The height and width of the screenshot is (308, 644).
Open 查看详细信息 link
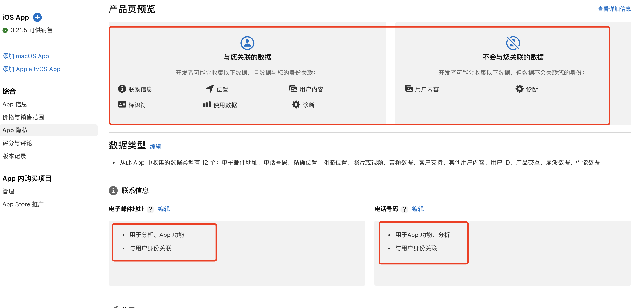coord(614,9)
